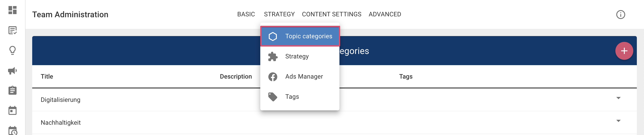Open the CONTENT SETTINGS tab
The image size is (644, 135).
click(x=331, y=14)
